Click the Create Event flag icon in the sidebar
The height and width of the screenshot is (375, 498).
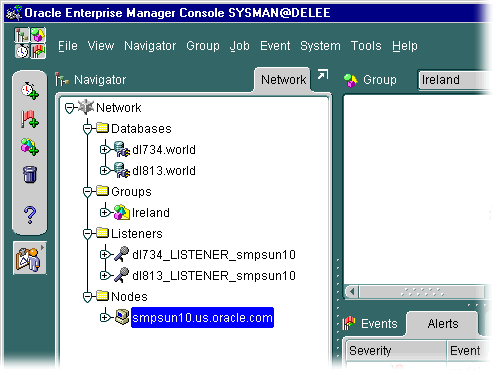click(29, 119)
